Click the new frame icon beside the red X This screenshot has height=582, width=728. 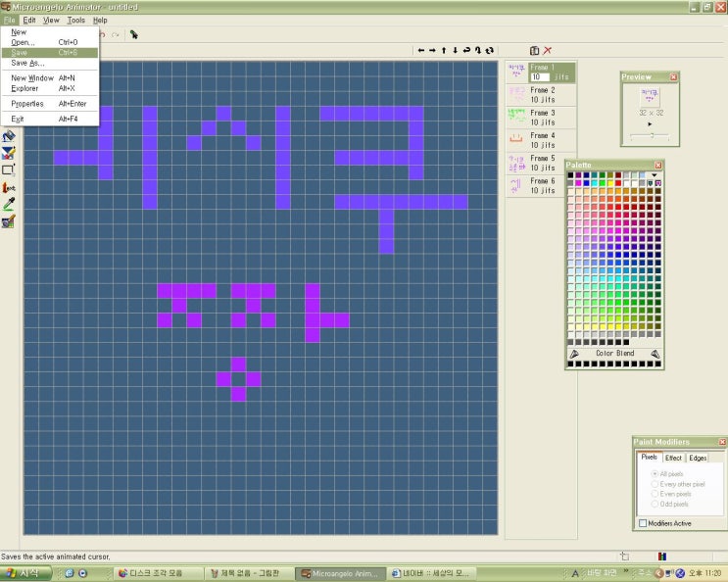tap(534, 50)
